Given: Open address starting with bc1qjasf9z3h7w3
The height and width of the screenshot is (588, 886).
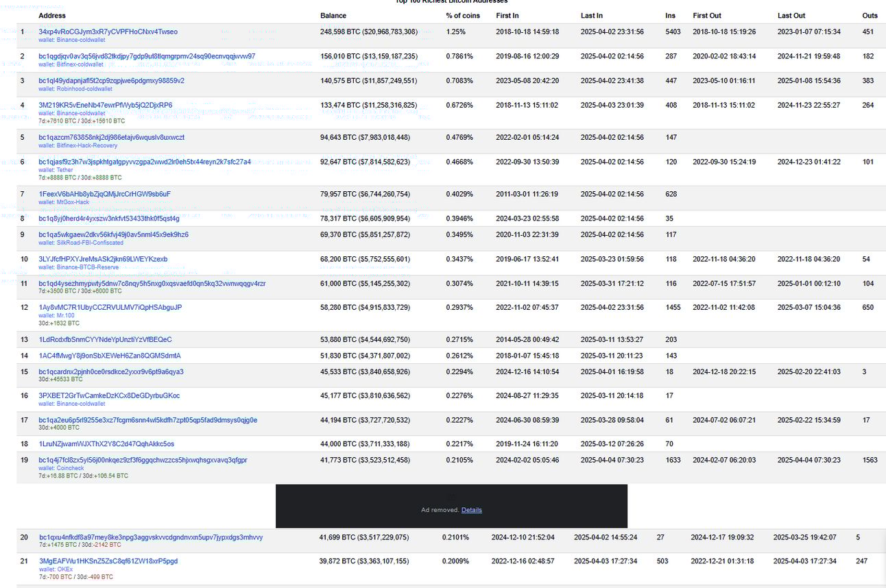Looking at the screenshot, I should tap(145, 162).
